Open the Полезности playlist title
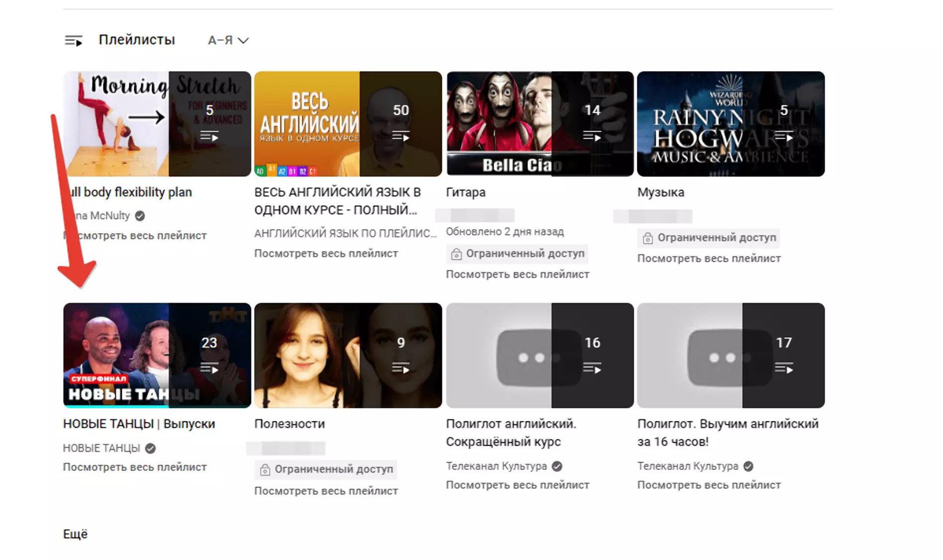 click(x=290, y=424)
